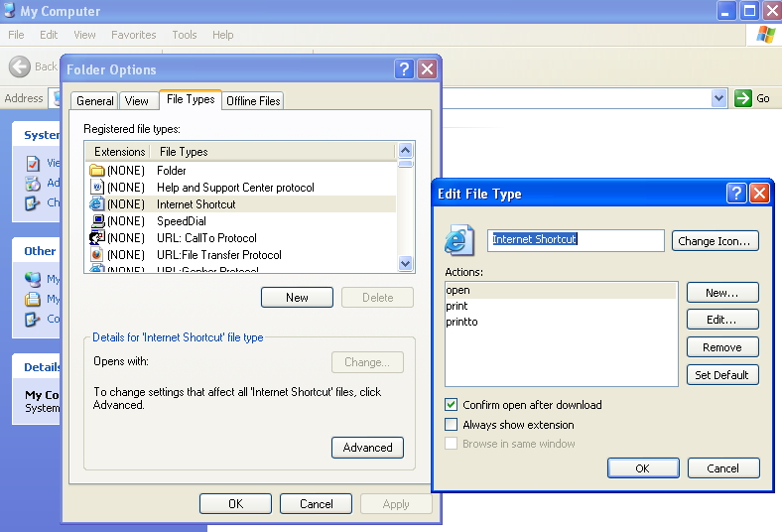Click the URL:File Transfer Protocol icon
Viewport: 782px width, 532px height.
[96, 255]
